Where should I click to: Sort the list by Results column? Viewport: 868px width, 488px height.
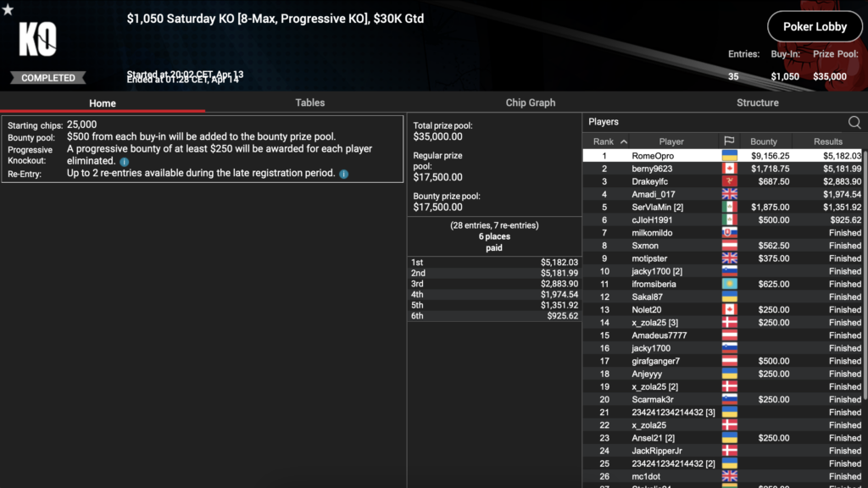[x=827, y=141]
